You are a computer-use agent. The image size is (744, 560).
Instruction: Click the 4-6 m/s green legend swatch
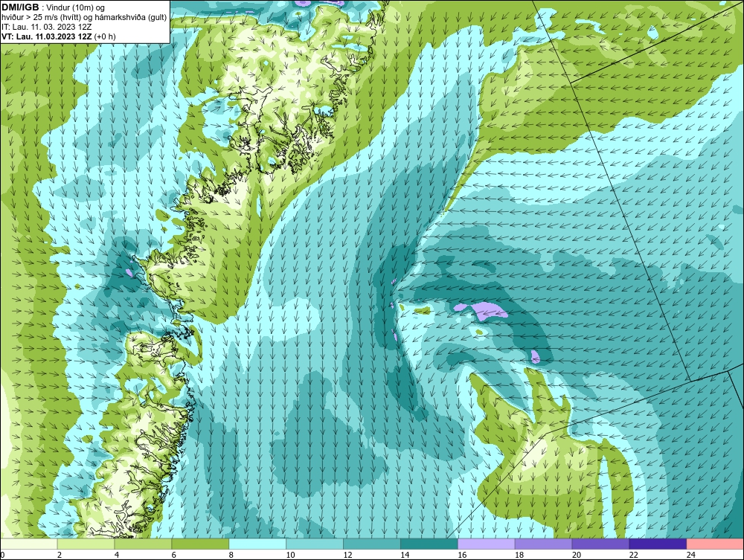tap(143, 544)
